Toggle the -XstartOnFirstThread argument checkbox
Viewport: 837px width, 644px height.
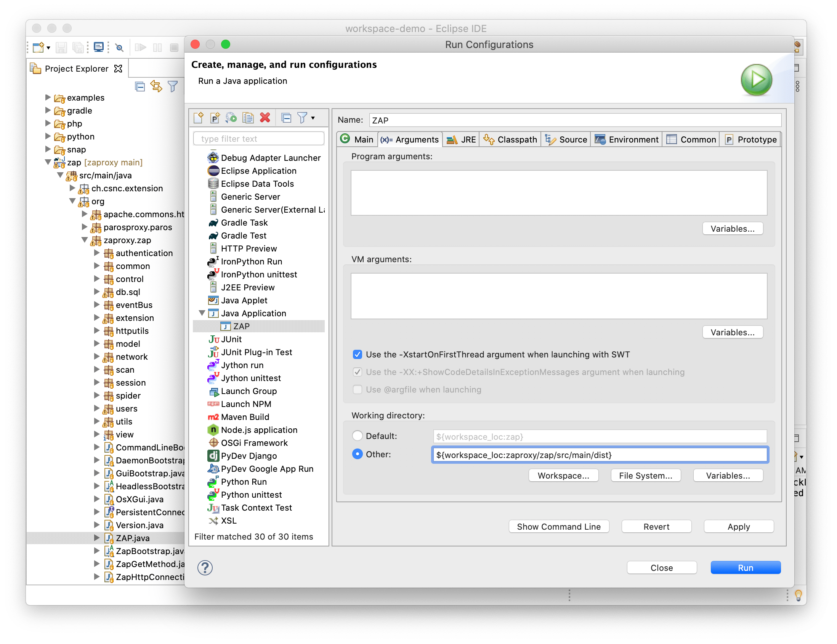point(357,354)
